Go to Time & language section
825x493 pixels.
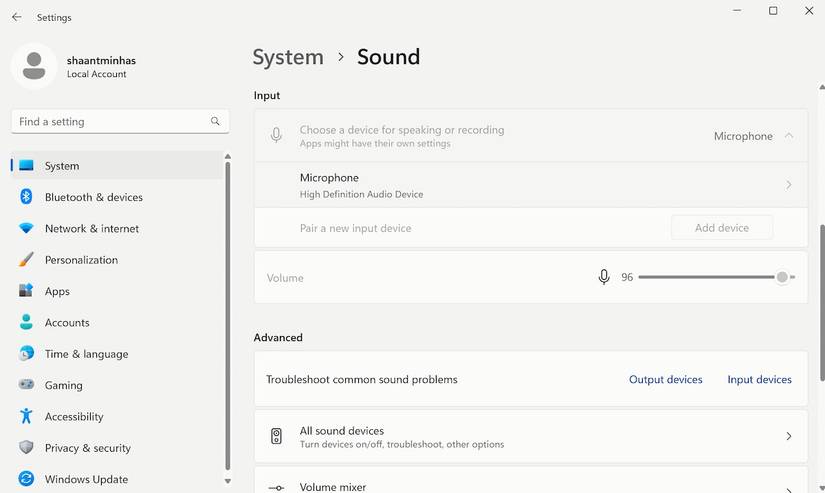point(86,354)
